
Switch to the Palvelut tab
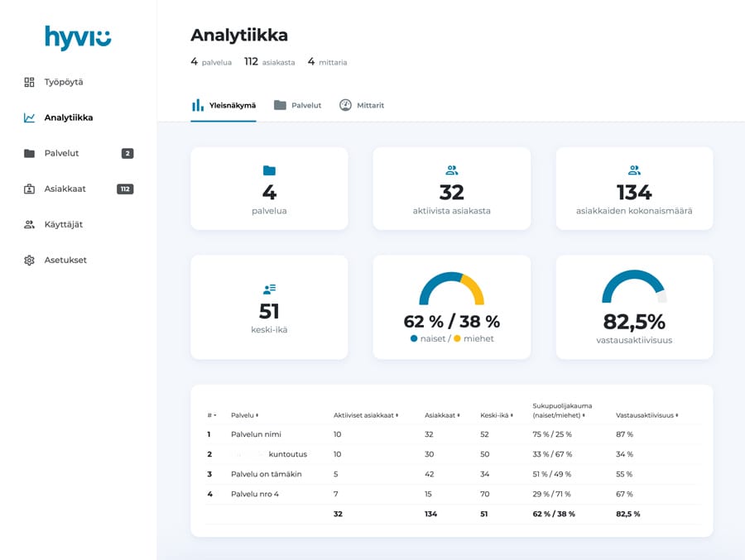[x=298, y=105]
